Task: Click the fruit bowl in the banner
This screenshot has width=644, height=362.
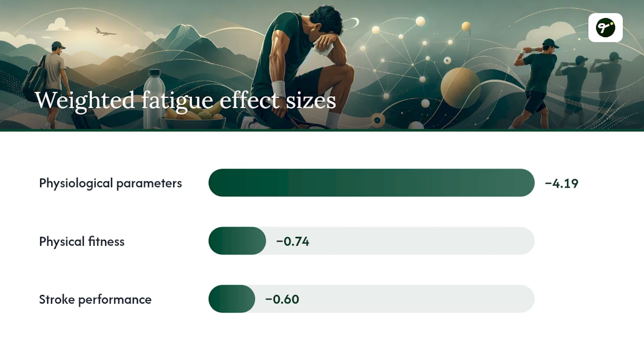Action: point(193,119)
